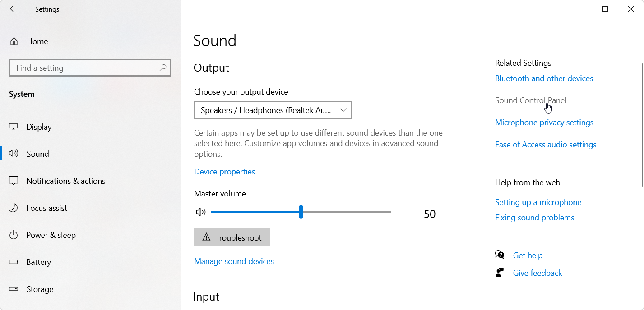Click the Troubleshoot button

tap(232, 237)
